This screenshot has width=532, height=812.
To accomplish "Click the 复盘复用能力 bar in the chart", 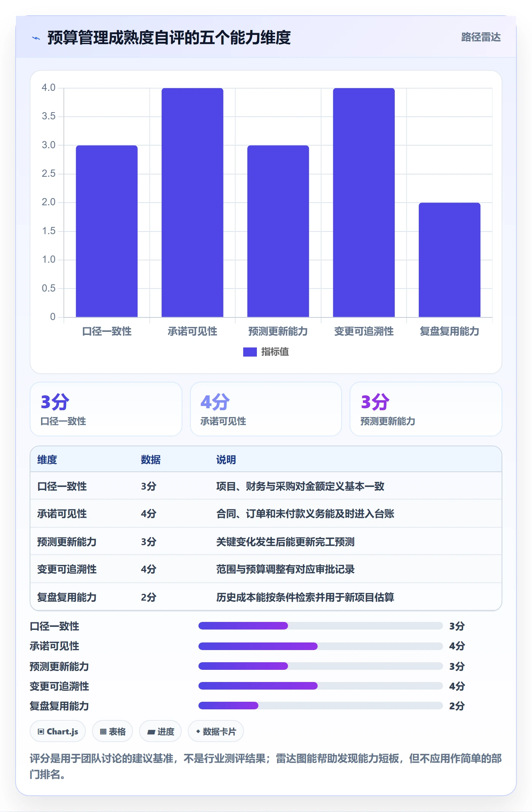I will tap(450, 260).
